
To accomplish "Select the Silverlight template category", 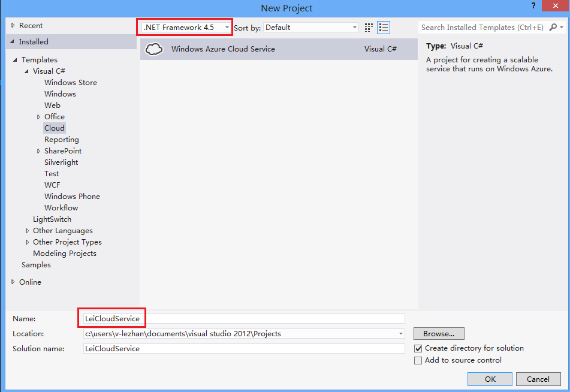I will point(61,162).
